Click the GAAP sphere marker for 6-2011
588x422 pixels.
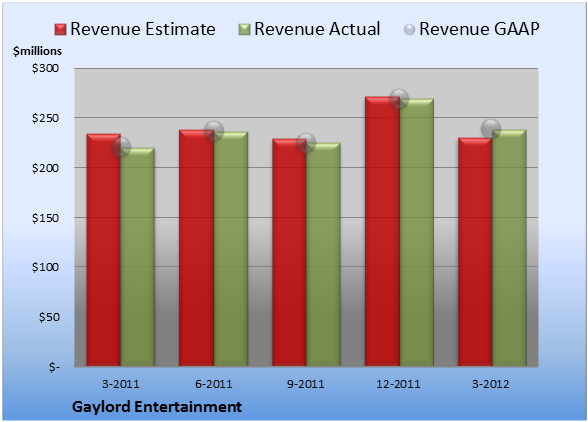(x=214, y=131)
